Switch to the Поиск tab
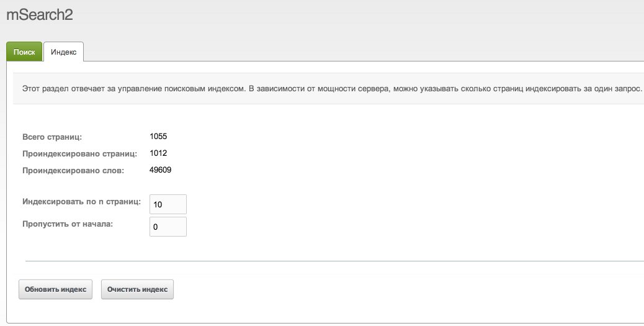This screenshot has width=644, height=326. click(24, 52)
